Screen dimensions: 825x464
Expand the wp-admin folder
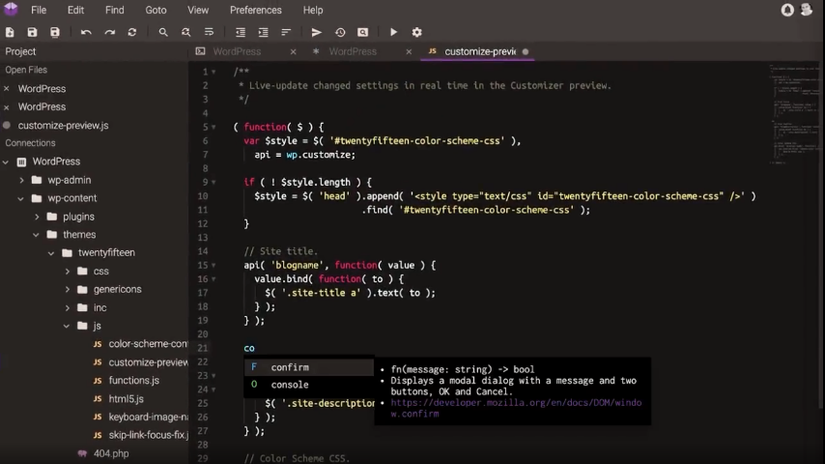pos(22,180)
